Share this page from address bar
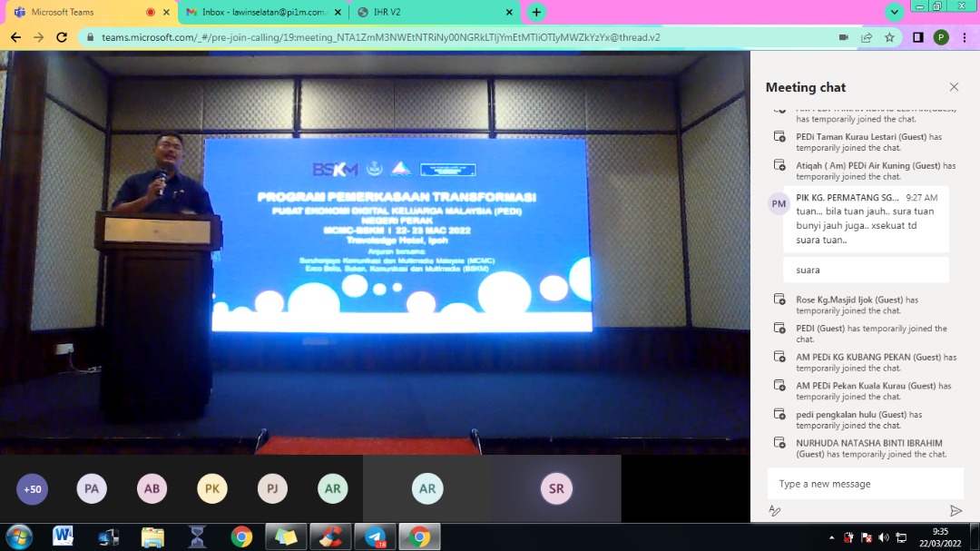Image resolution: width=980 pixels, height=551 pixels. 867,37
